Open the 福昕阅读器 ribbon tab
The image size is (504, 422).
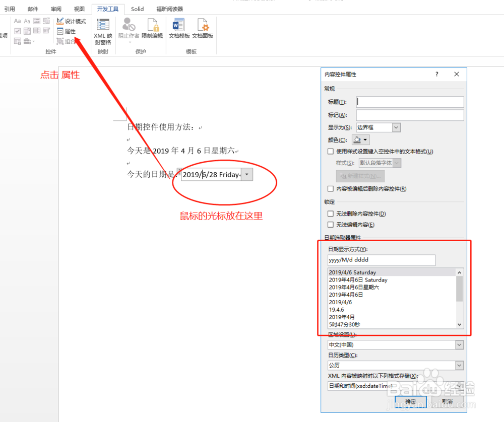(x=169, y=9)
